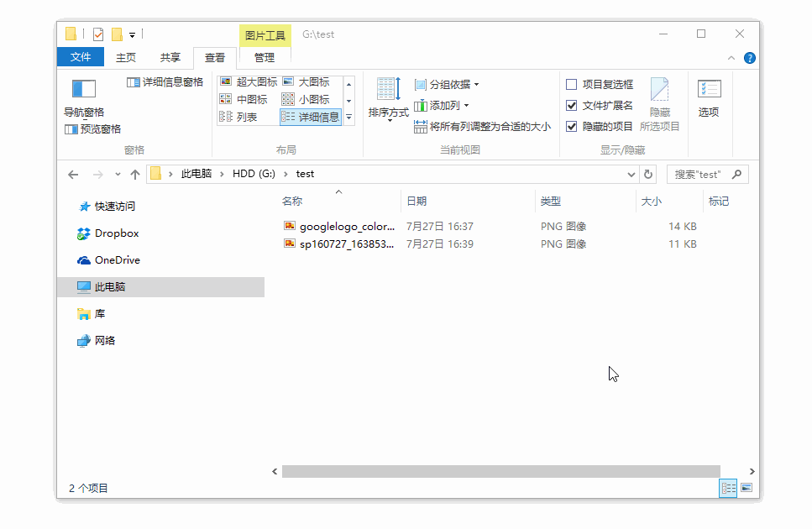Select the Dropbox sidebar entry
Image resolution: width=812 pixels, height=529 pixels.
point(108,233)
